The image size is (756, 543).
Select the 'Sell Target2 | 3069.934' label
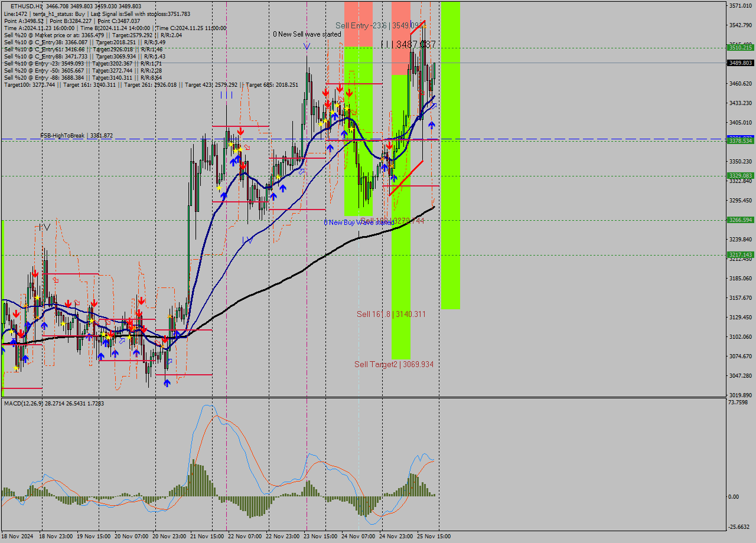coord(394,364)
